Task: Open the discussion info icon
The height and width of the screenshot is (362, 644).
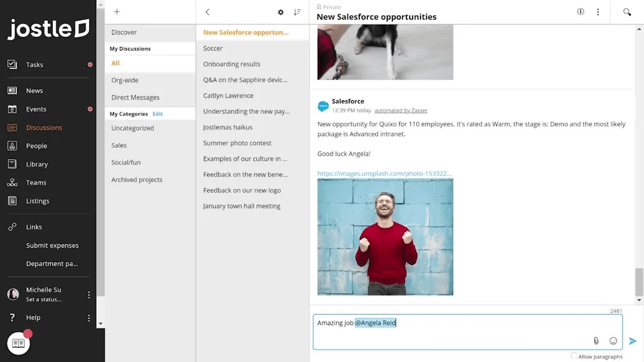Action: point(581,12)
